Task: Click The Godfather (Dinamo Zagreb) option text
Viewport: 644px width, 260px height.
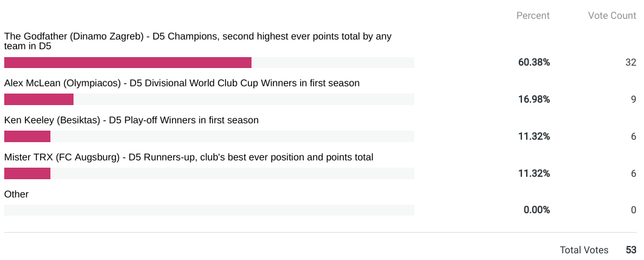Action: point(197,41)
